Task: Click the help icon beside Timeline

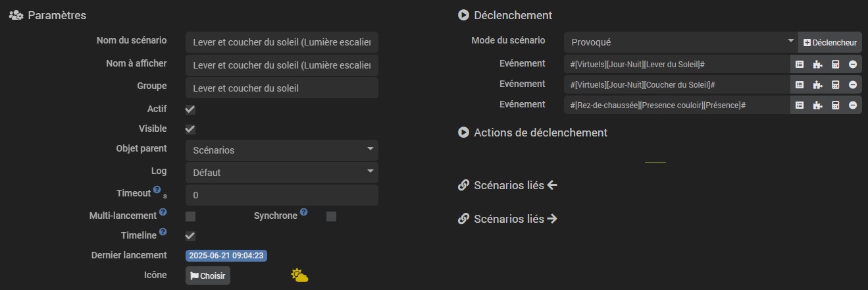Action: pos(163,232)
